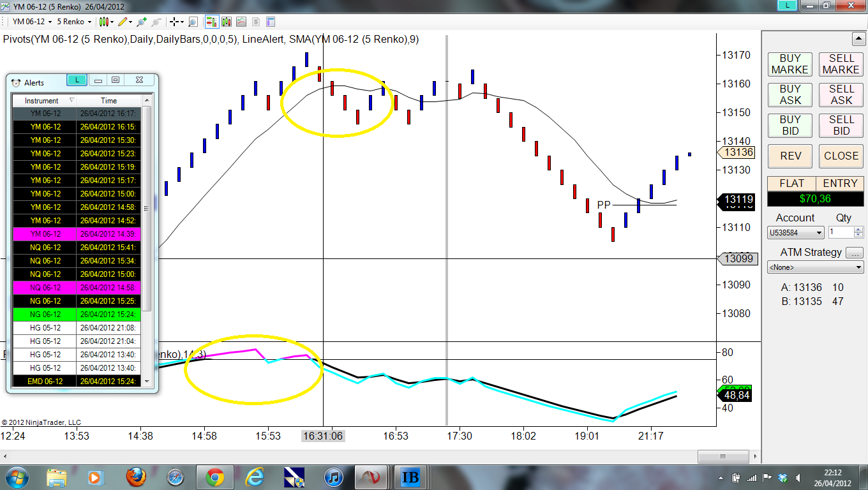Viewport: 868px width, 490px height.
Task: Click scroll-down arrow in Alerts list
Action: [147, 382]
